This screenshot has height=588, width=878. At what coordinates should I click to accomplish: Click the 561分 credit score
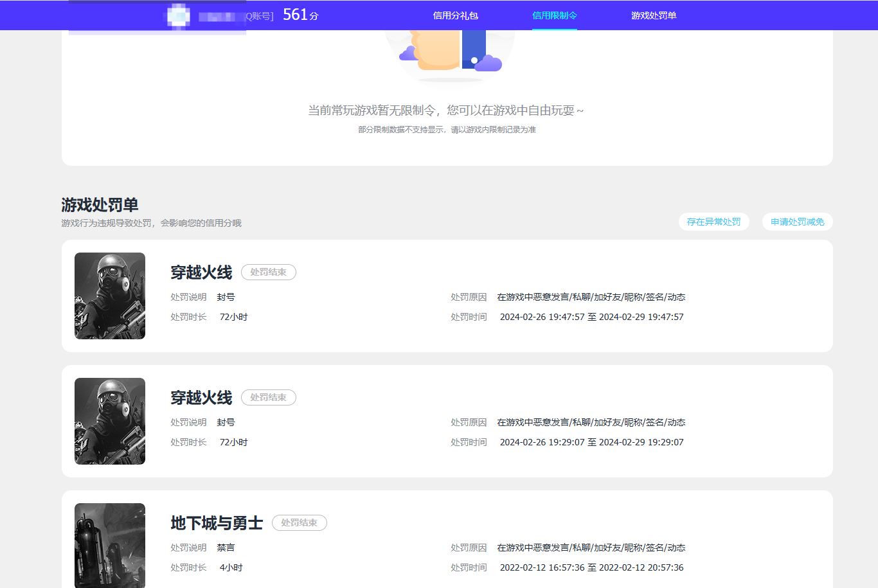(300, 15)
